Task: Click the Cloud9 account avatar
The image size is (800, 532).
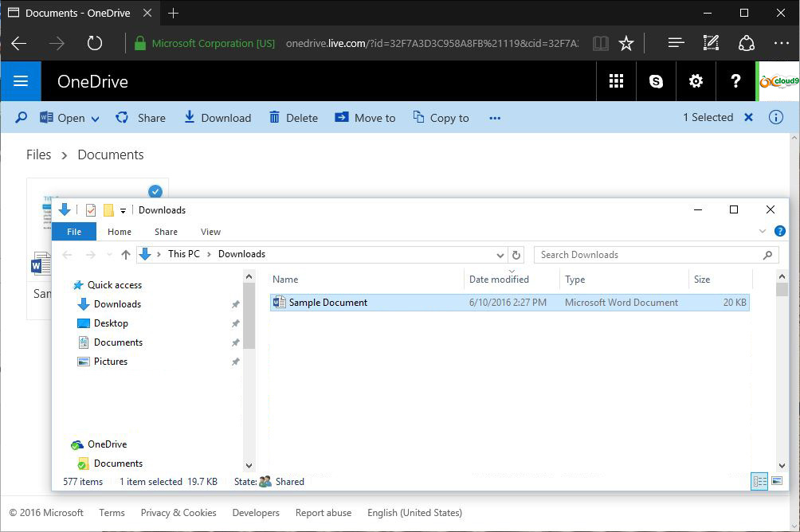Action: [778, 81]
